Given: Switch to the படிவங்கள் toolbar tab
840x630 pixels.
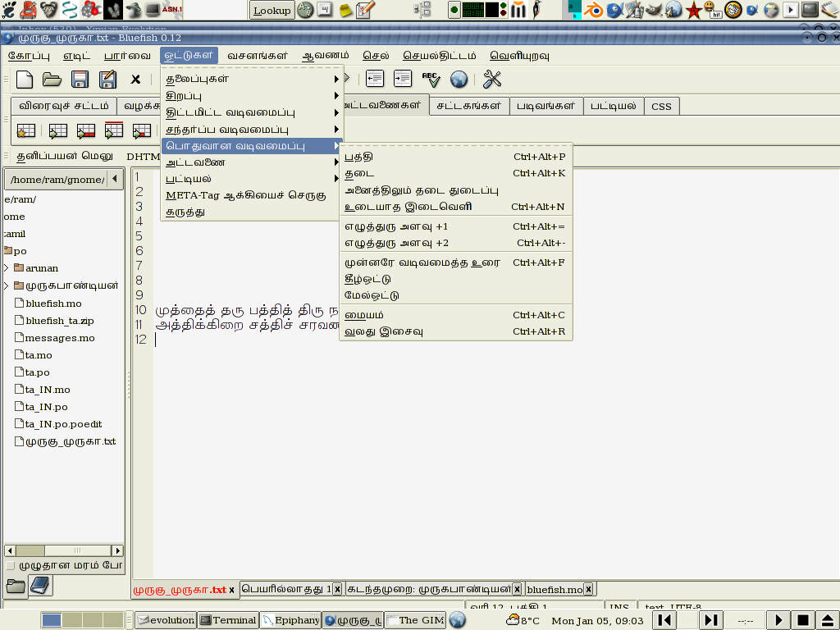Looking at the screenshot, I should [546, 106].
